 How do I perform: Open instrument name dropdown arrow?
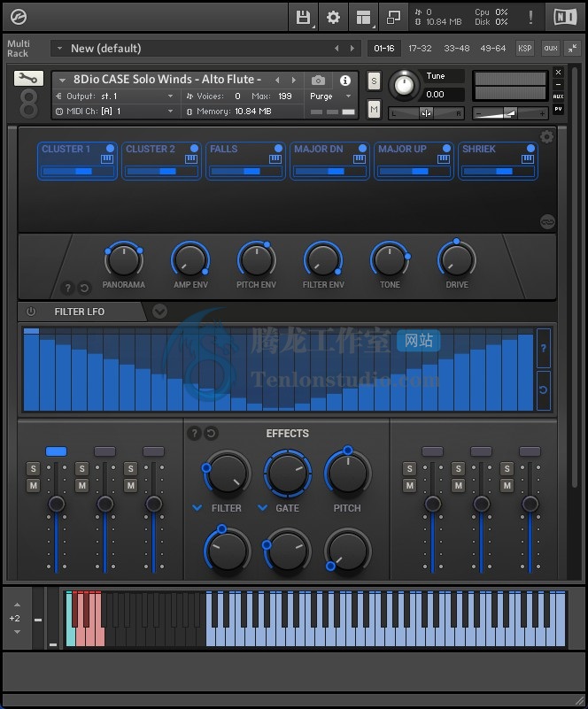pyautogui.click(x=62, y=81)
